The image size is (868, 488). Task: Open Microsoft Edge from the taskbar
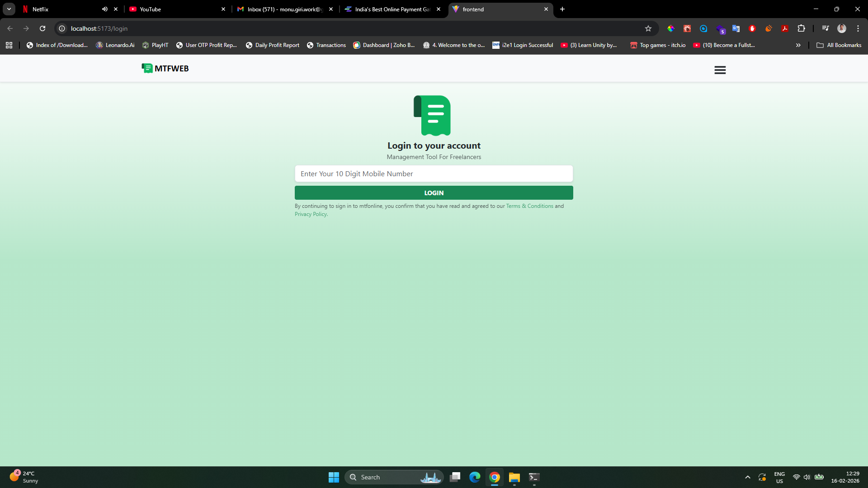(475, 477)
